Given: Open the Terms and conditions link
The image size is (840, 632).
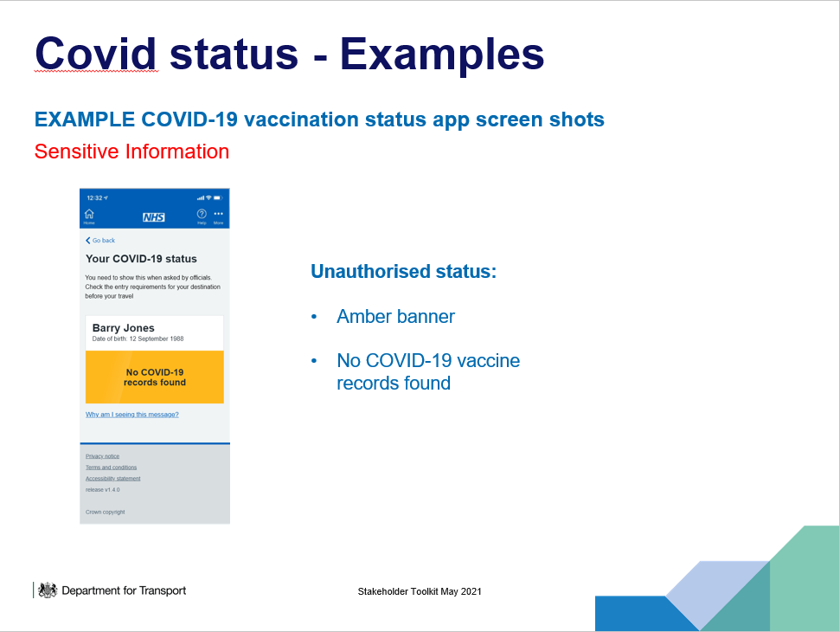Looking at the screenshot, I should 111,468.
